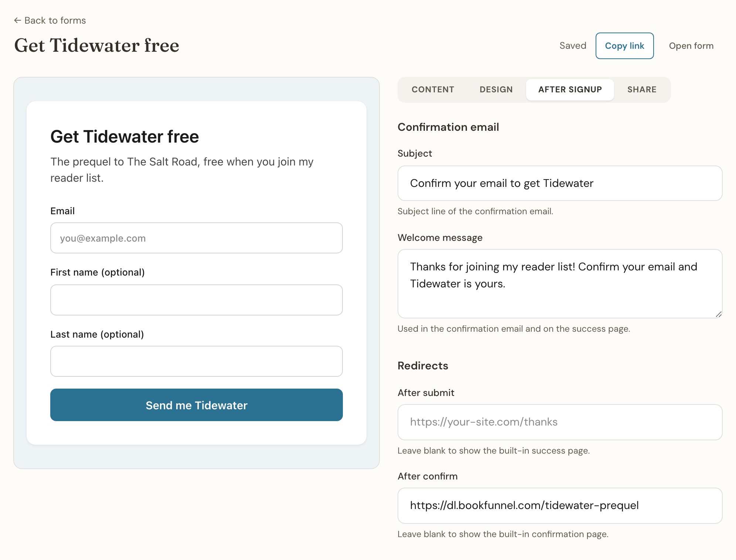Click the 'First name (optional)' label
Image resolution: width=736 pixels, height=560 pixels.
[x=98, y=272]
